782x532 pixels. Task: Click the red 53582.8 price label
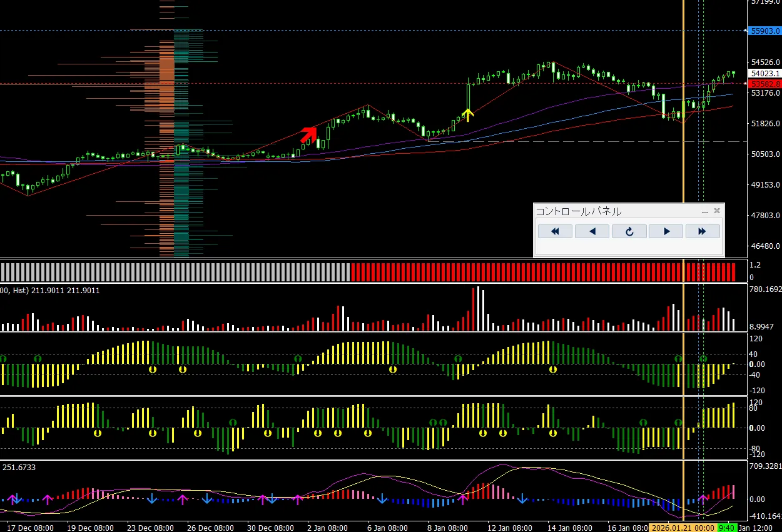click(x=764, y=84)
